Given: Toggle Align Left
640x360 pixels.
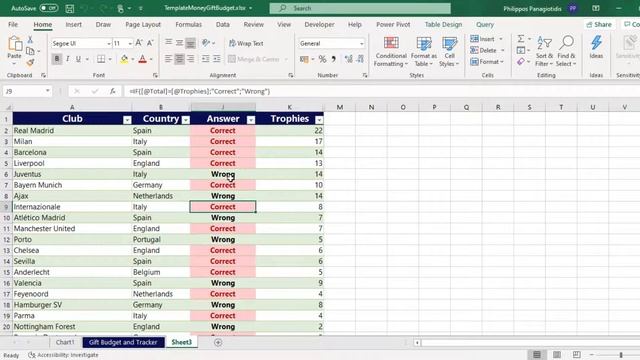Looking at the screenshot, I should point(168,59).
